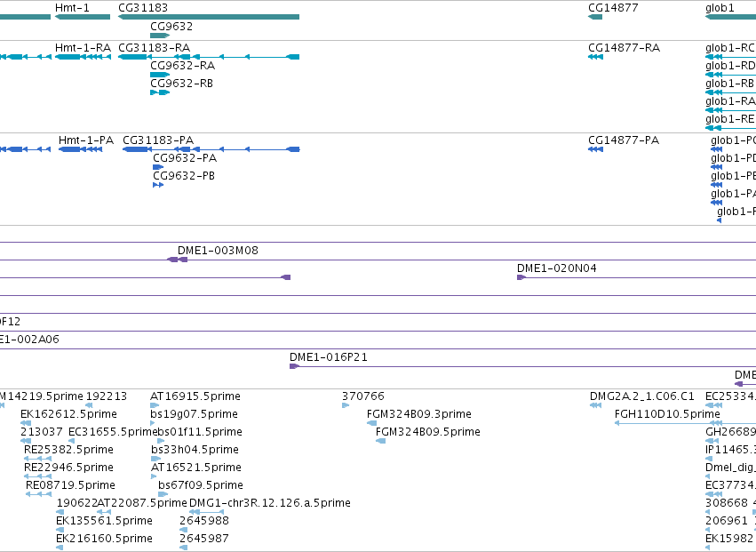Open EST RE08719.5prime
Viewport: 756px width, 552px height.
click(70, 485)
